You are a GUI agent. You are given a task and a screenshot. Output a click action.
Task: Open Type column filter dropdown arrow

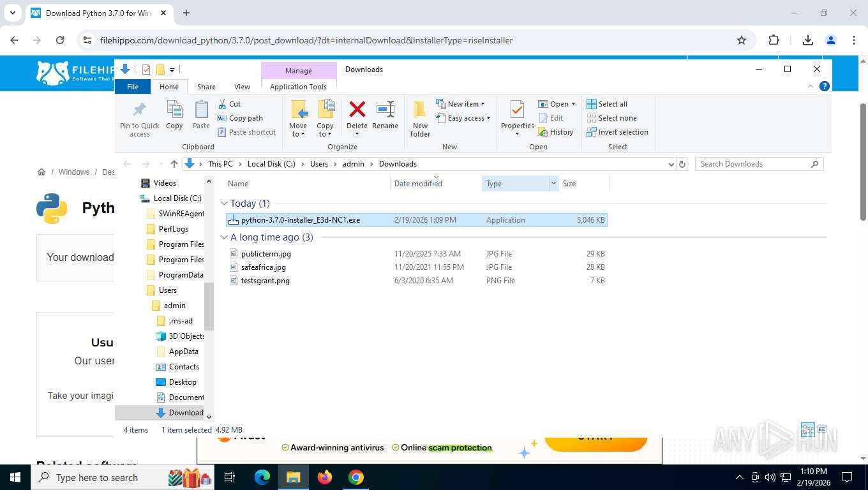coord(553,184)
